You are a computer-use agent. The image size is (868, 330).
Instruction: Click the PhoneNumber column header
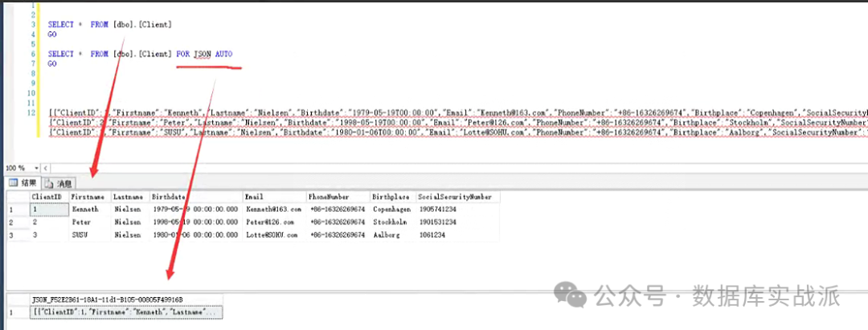pyautogui.click(x=330, y=196)
